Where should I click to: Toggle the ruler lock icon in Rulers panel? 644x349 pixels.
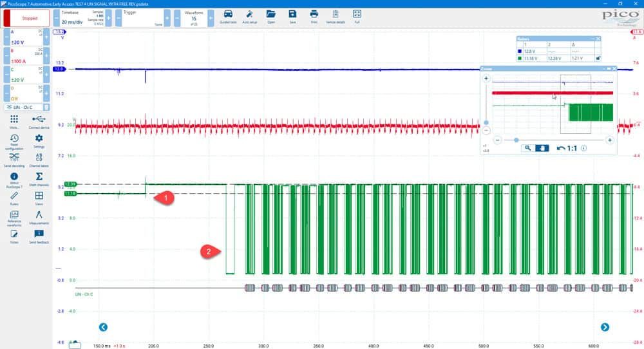tap(598, 59)
